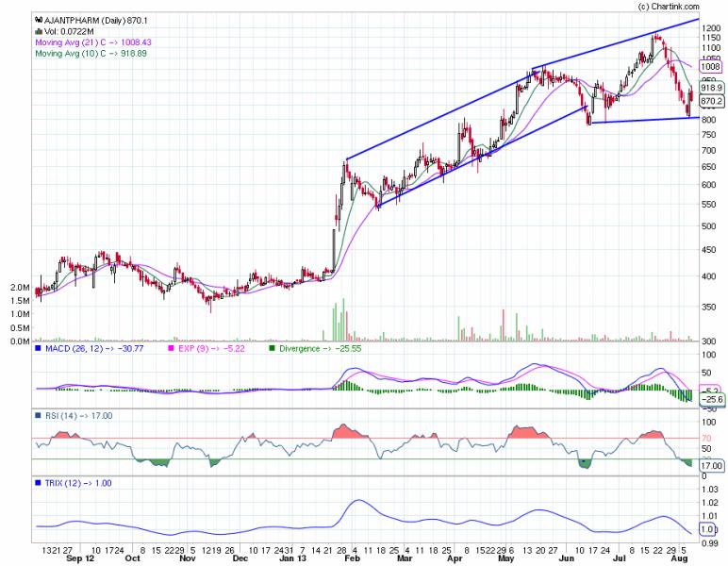Select the Moving Avg (21) legend entry
Image resolution: width=728 pixels, height=566 pixels.
(x=93, y=42)
